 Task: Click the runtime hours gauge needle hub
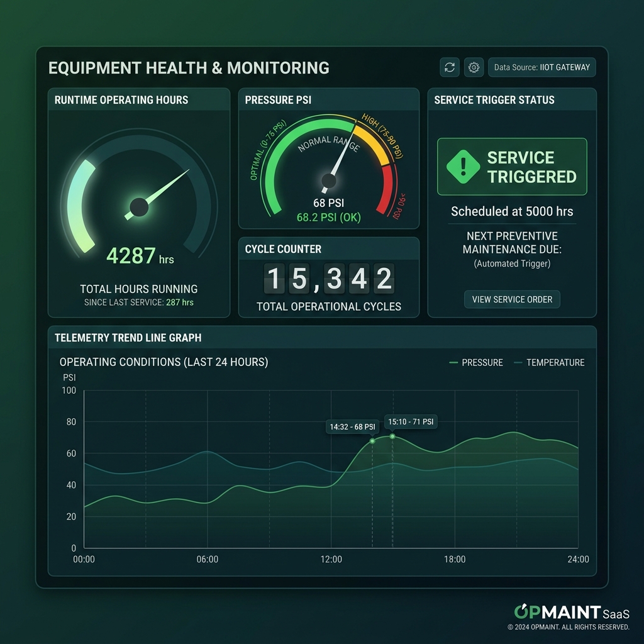tap(139, 207)
